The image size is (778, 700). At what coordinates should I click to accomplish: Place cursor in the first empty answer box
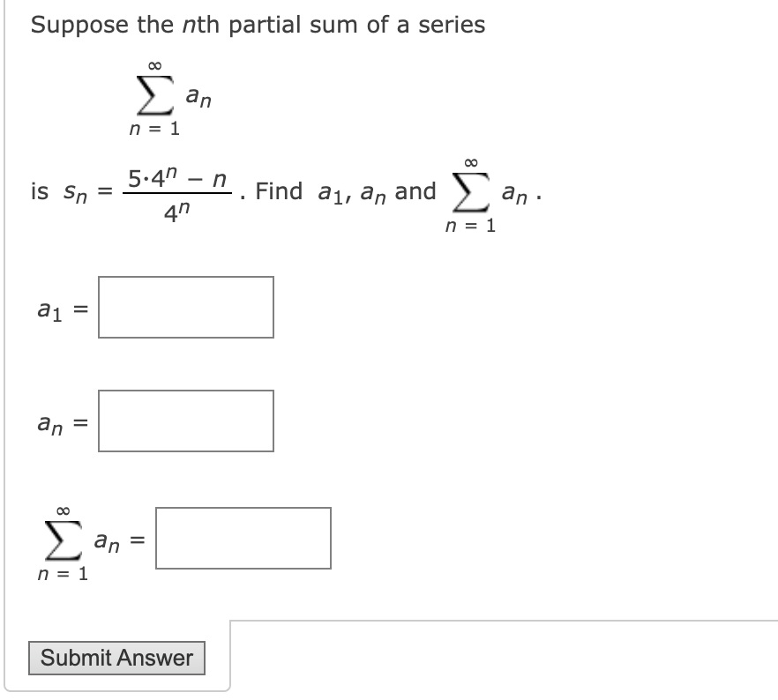(185, 307)
